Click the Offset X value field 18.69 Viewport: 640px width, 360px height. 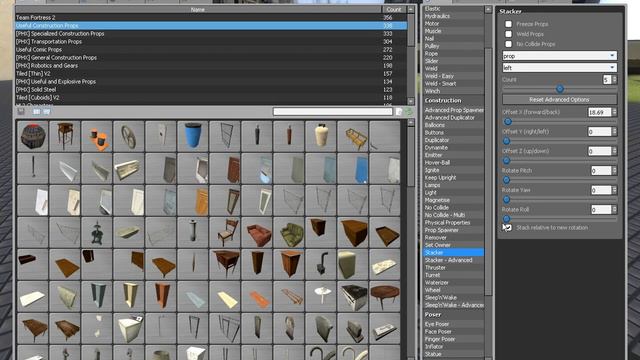pos(599,112)
